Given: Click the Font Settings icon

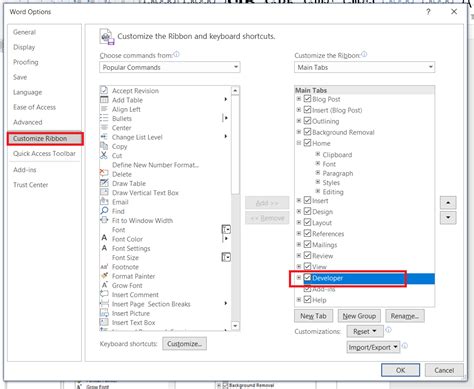Looking at the screenshot, I should click(104, 248).
